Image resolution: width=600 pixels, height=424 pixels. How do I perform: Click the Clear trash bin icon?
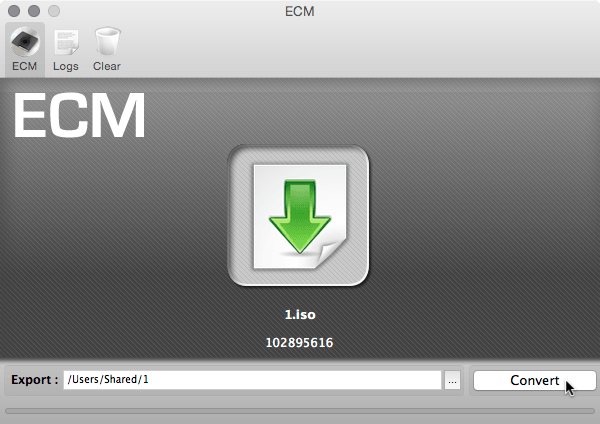click(x=108, y=41)
